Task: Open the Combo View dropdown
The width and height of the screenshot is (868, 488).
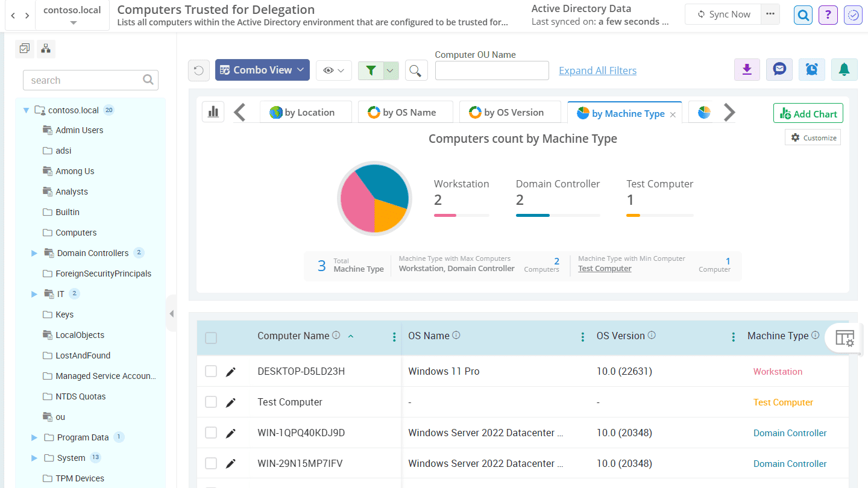Action: [262, 70]
